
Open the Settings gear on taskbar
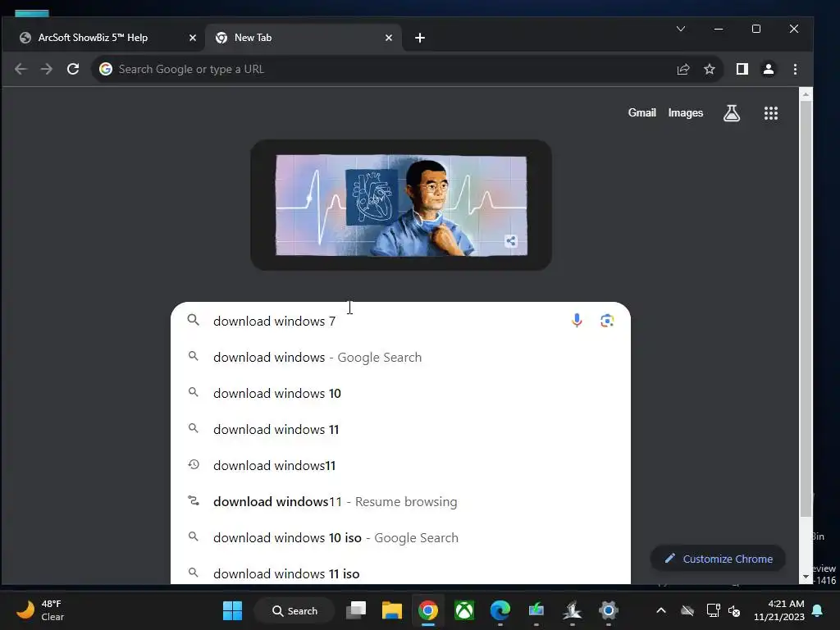click(608, 610)
